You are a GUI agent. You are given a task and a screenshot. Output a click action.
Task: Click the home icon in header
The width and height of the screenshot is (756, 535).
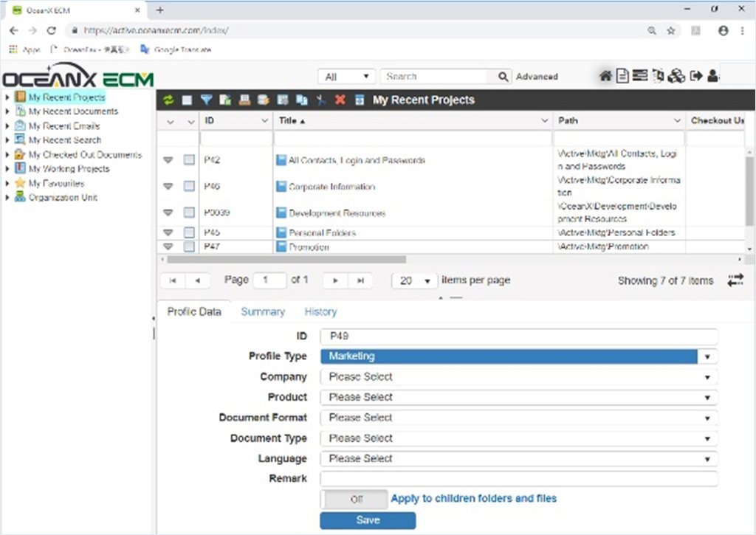click(x=605, y=76)
